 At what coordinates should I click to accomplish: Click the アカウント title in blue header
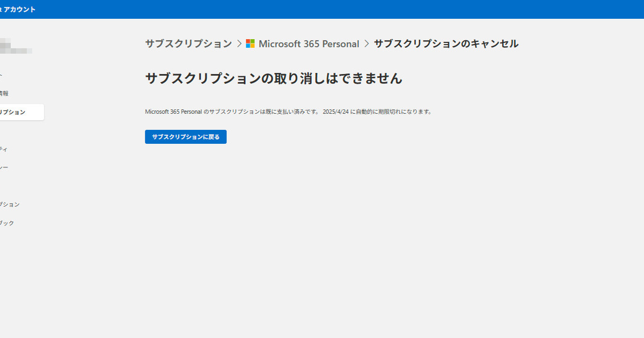click(x=19, y=9)
